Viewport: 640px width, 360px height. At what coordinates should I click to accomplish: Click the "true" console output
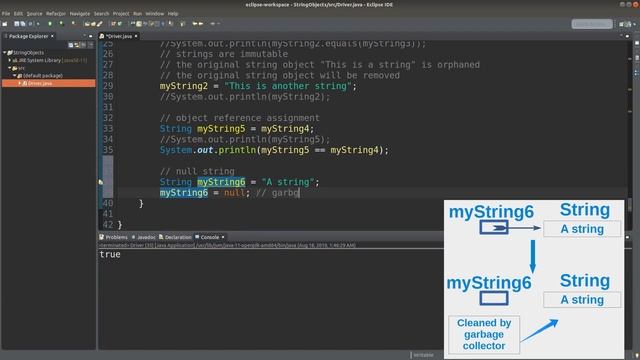110,254
